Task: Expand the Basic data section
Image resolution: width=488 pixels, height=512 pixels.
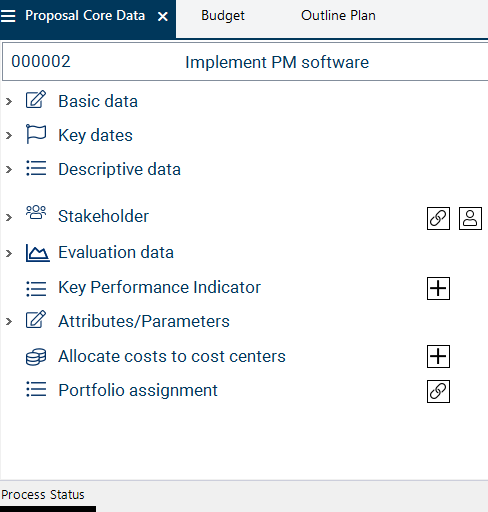Action: [x=9, y=101]
